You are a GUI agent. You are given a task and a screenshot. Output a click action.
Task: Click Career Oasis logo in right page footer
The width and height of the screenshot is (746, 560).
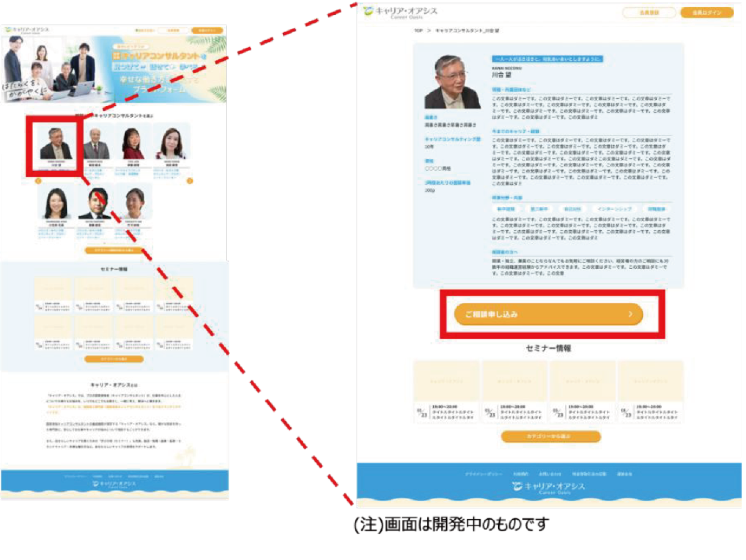pos(549,488)
